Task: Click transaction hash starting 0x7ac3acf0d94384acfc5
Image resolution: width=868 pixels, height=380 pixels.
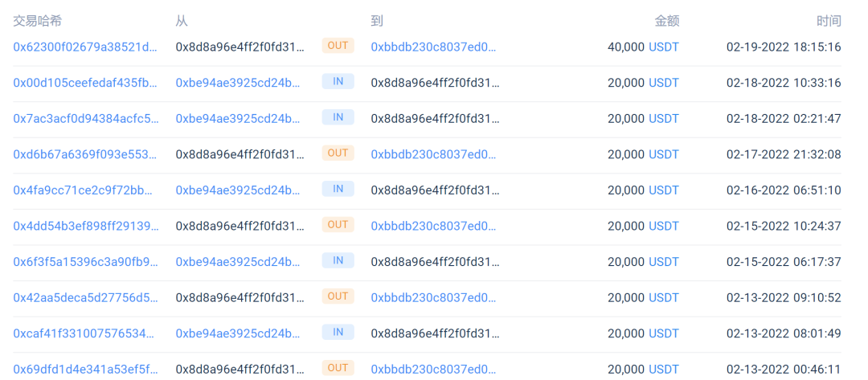Action: (x=85, y=118)
